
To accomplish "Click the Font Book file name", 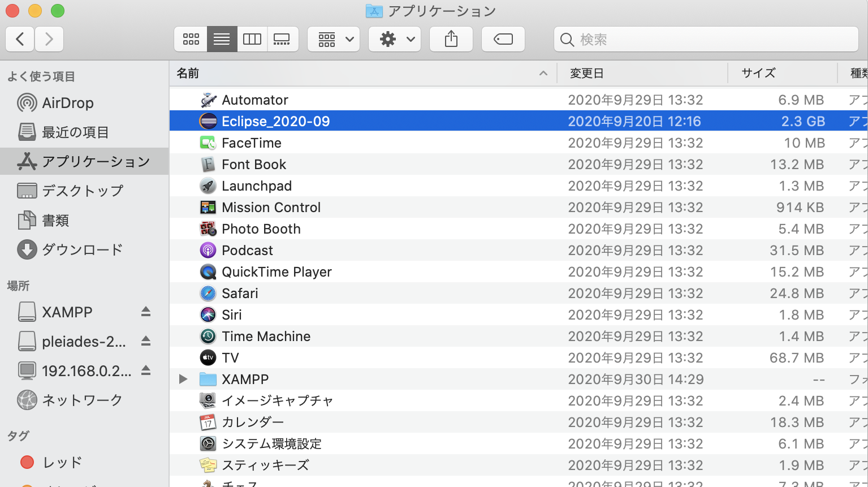I will [x=254, y=165].
